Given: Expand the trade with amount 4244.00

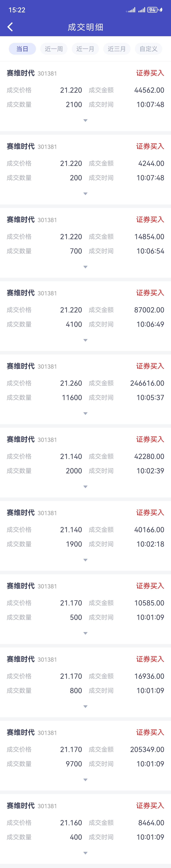Looking at the screenshot, I should click(x=85, y=194).
